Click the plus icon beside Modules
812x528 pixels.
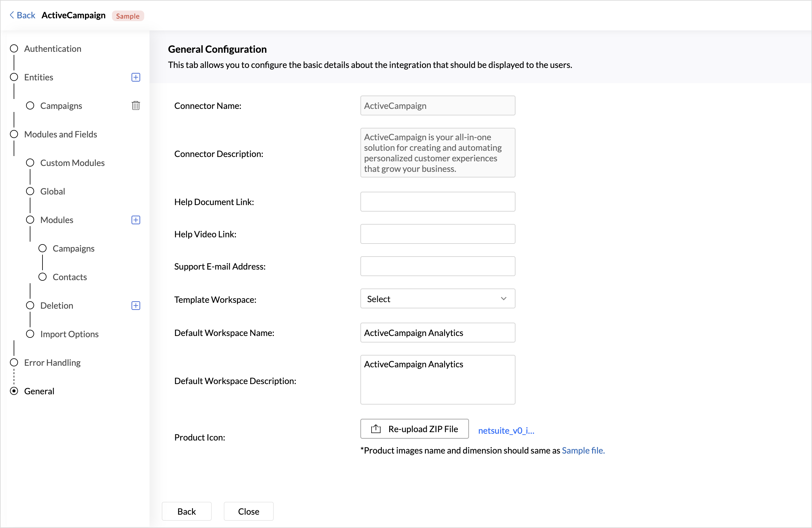click(136, 220)
